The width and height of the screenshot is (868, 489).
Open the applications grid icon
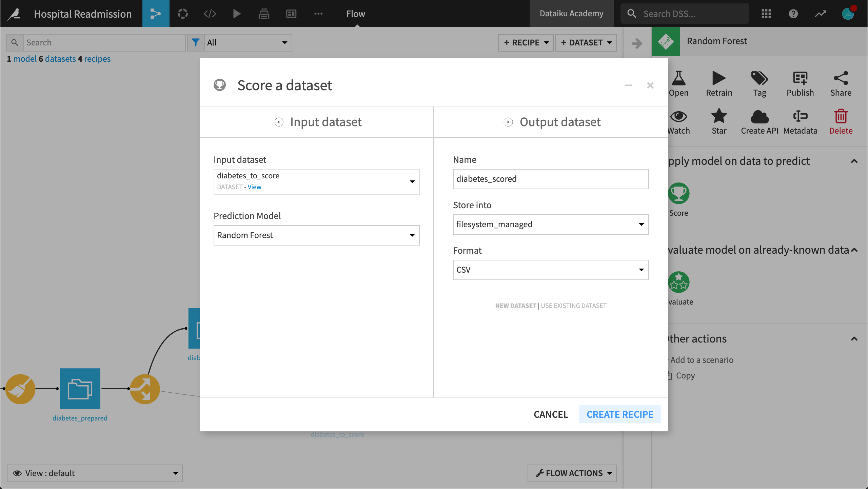[766, 14]
